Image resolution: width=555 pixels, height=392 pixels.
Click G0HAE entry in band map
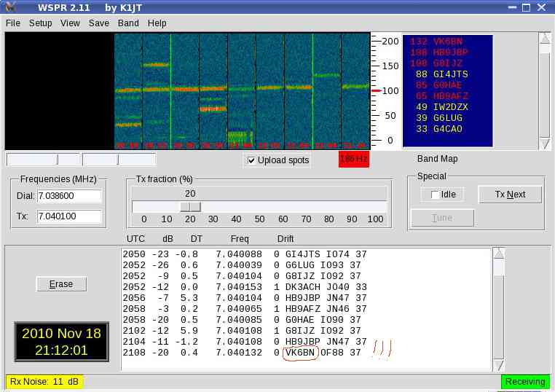pos(439,85)
